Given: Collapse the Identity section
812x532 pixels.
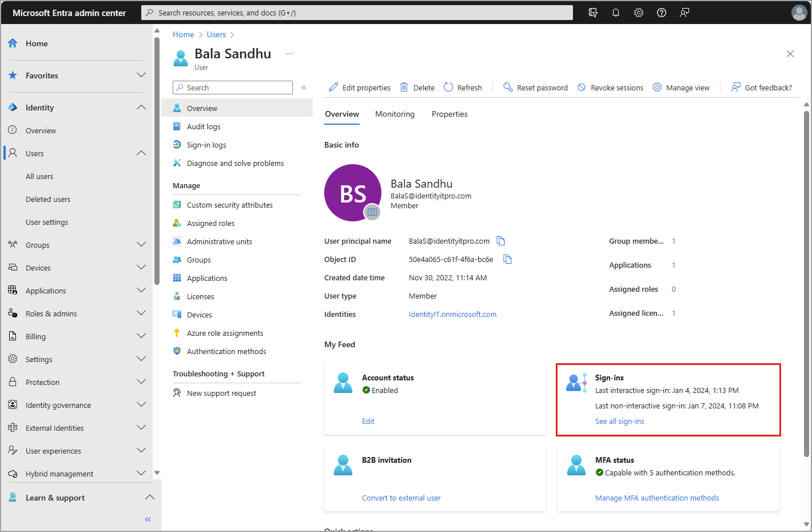Looking at the screenshot, I should click(x=141, y=107).
